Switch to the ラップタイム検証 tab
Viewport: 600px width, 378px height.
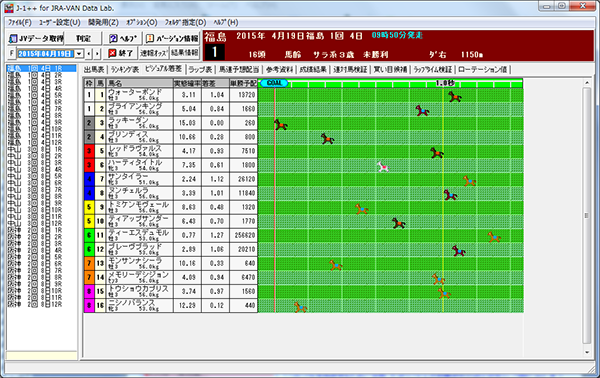tap(432, 70)
